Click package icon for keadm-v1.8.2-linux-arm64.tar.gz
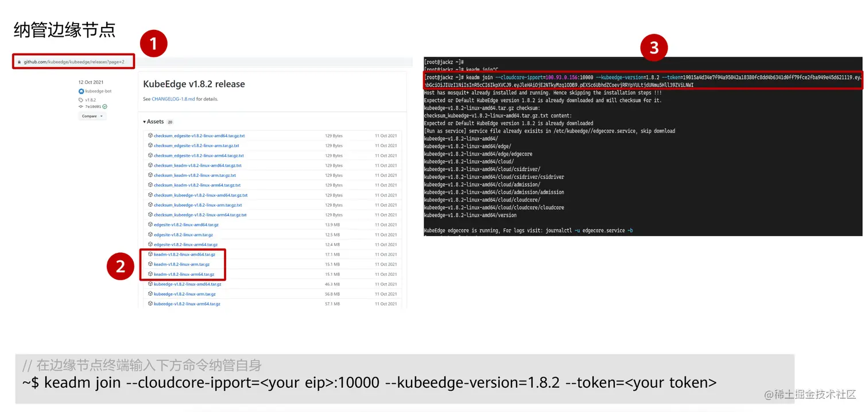868x412 pixels. (x=150, y=274)
